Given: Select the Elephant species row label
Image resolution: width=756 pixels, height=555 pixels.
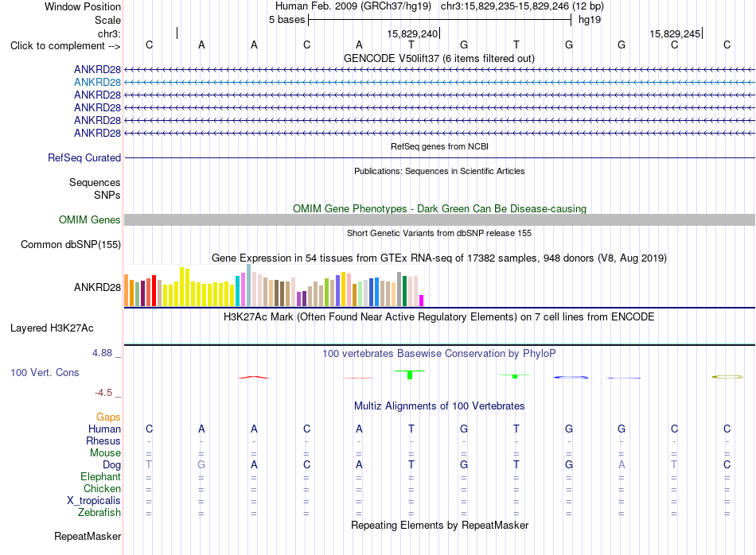Looking at the screenshot, I should tap(100, 476).
